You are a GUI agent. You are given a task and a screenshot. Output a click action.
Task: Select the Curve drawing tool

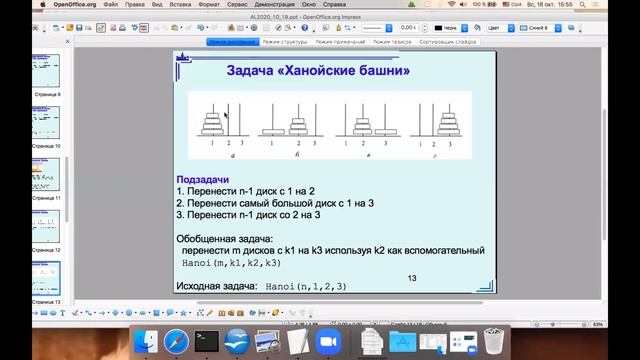pos(75,313)
